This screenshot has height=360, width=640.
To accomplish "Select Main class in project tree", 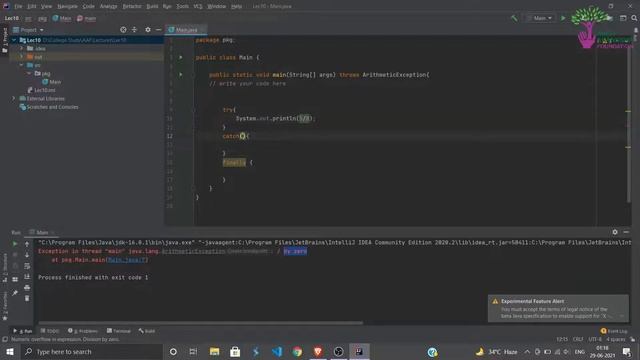I will pos(52,82).
